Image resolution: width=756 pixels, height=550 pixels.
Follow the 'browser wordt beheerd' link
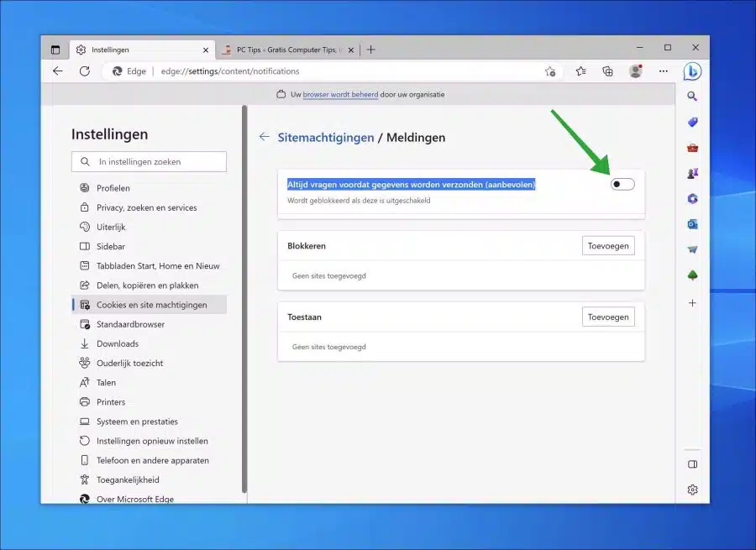[340, 95]
